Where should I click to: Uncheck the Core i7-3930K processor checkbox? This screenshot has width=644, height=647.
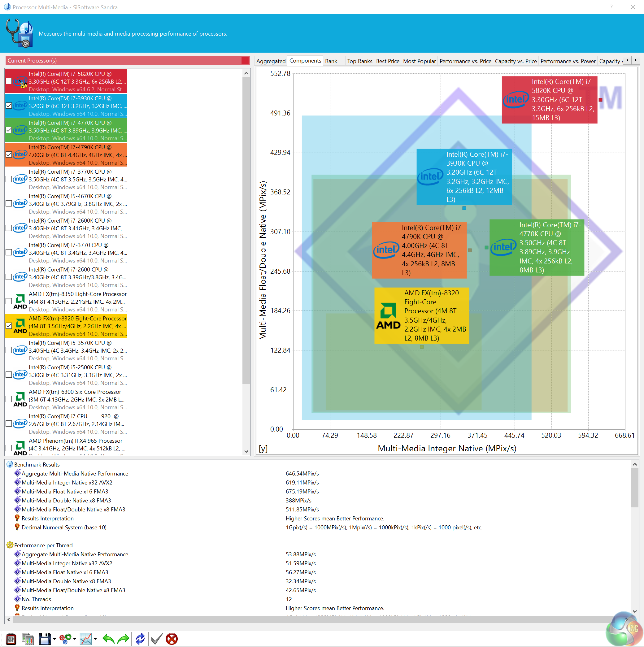click(9, 106)
